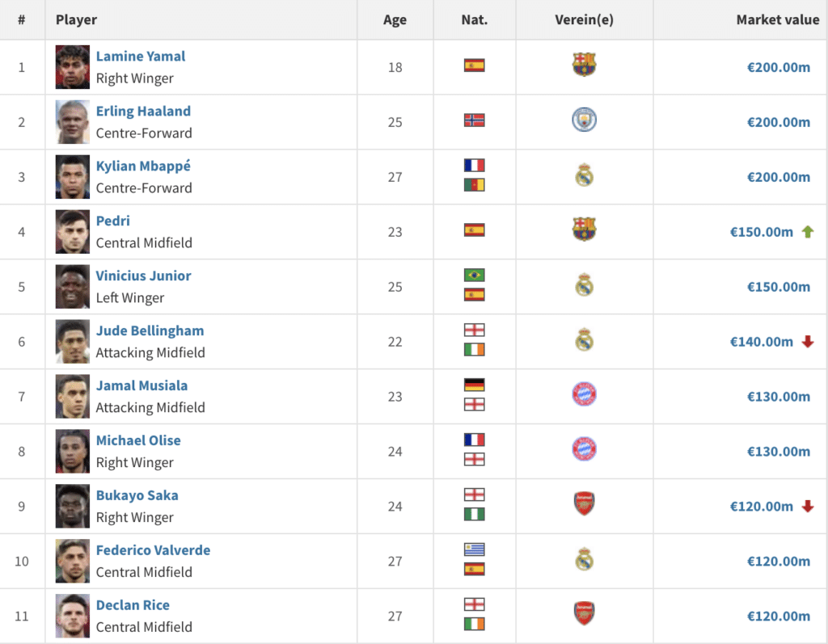Screen dimensions: 828x644
Task: Click the red down arrow next to Bellingham's market value
Action: click(807, 342)
